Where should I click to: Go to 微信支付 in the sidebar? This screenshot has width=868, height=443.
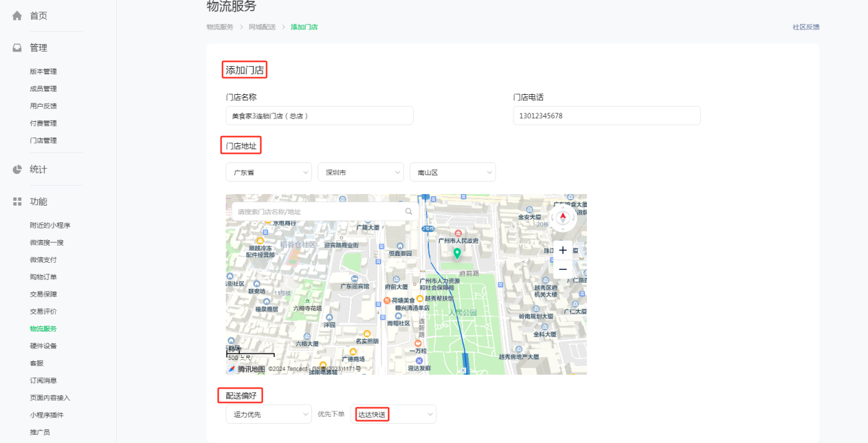tap(43, 260)
